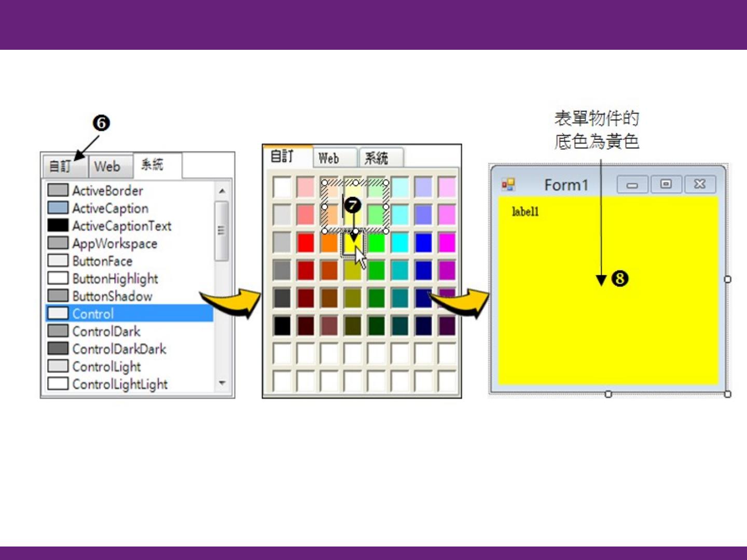
Task: Click the form's right-edge resize handle
Action: (727, 279)
